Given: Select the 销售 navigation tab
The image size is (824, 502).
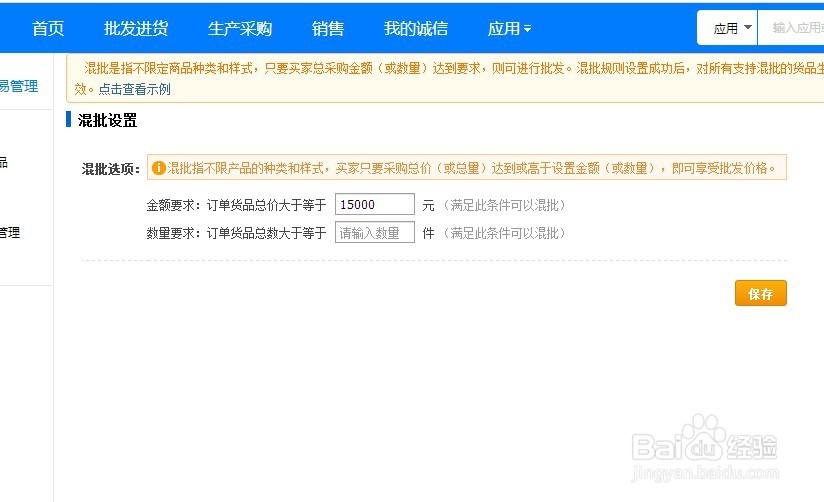Looking at the screenshot, I should tap(327, 28).
